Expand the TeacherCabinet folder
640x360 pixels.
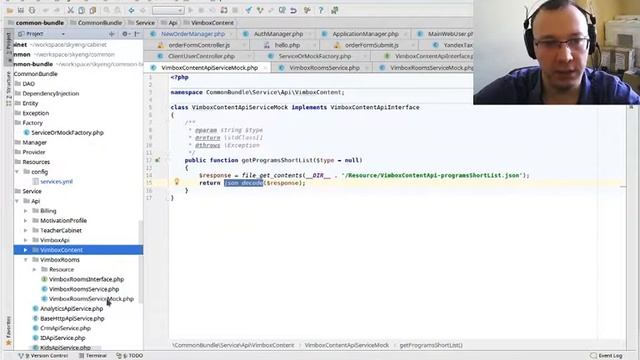click(25, 231)
